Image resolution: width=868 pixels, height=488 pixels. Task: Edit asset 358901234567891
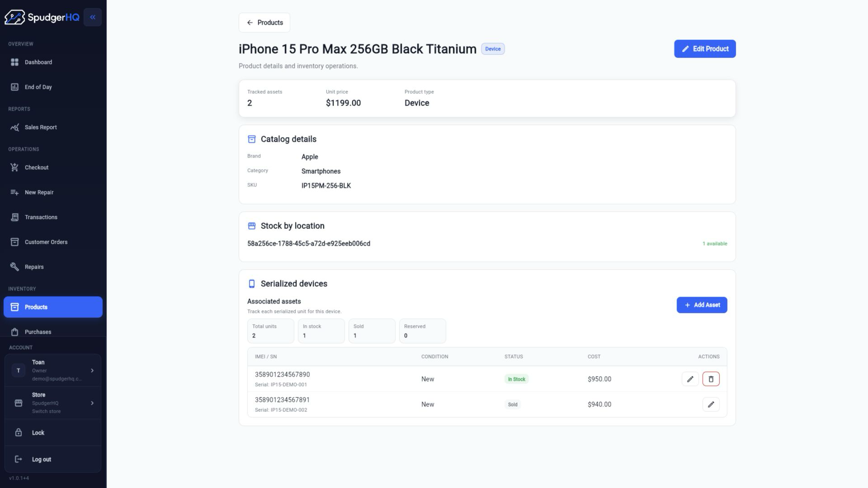[711, 404]
